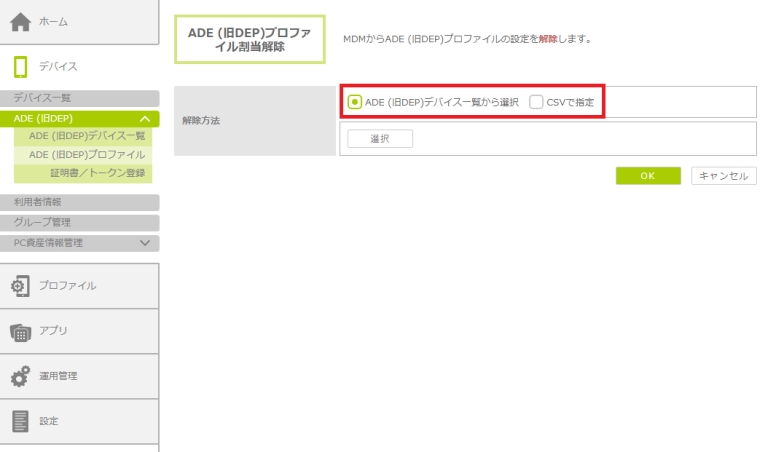Click the Operations Management gears icon

21,377
